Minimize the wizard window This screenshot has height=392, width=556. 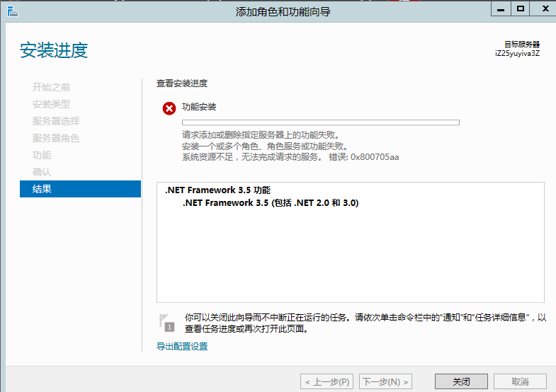pos(501,8)
